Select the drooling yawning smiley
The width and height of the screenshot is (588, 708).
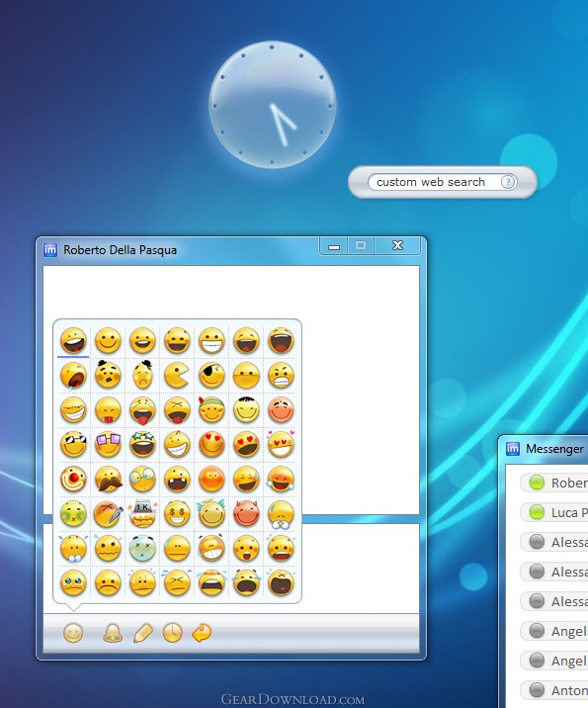pyautogui.click(x=73, y=375)
